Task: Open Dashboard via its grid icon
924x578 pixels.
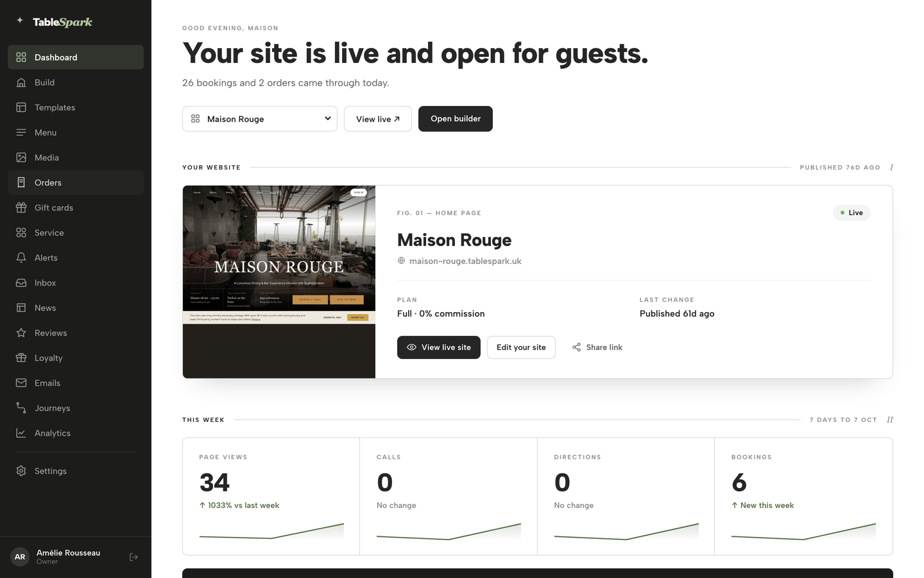Action: (21, 57)
